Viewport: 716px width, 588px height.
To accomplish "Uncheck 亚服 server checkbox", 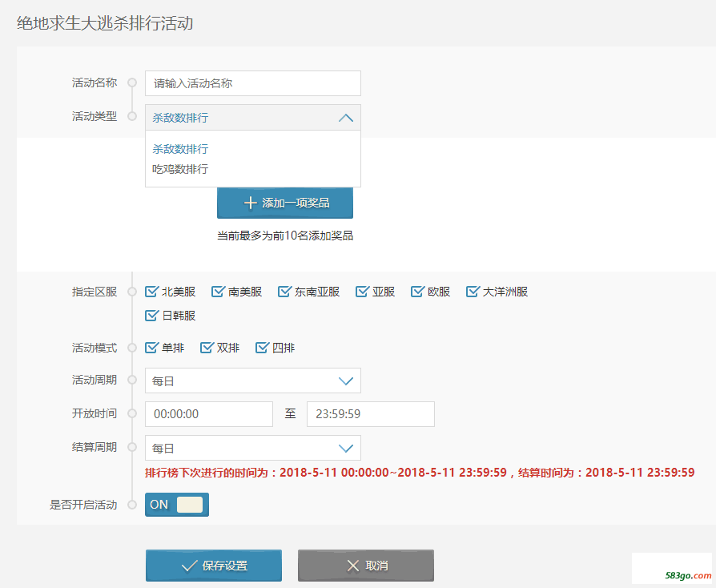I will point(362,292).
